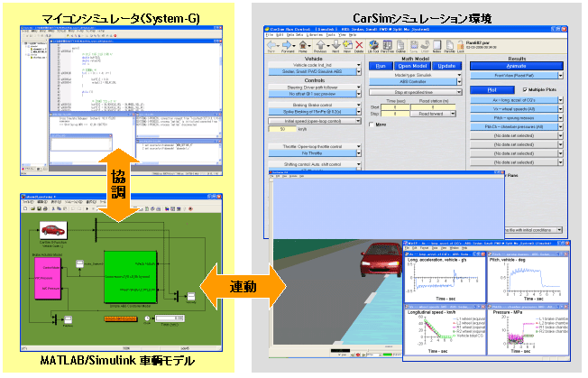This screenshot has height=378, width=588.
Task: Click the Back arrow in CarSim toolbar
Action: pyautogui.click(x=271, y=45)
